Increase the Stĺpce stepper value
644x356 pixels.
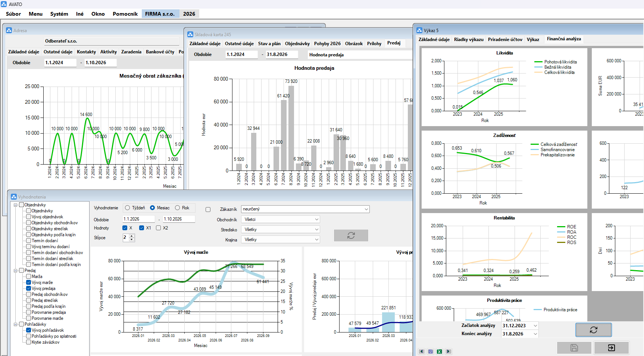132,236
